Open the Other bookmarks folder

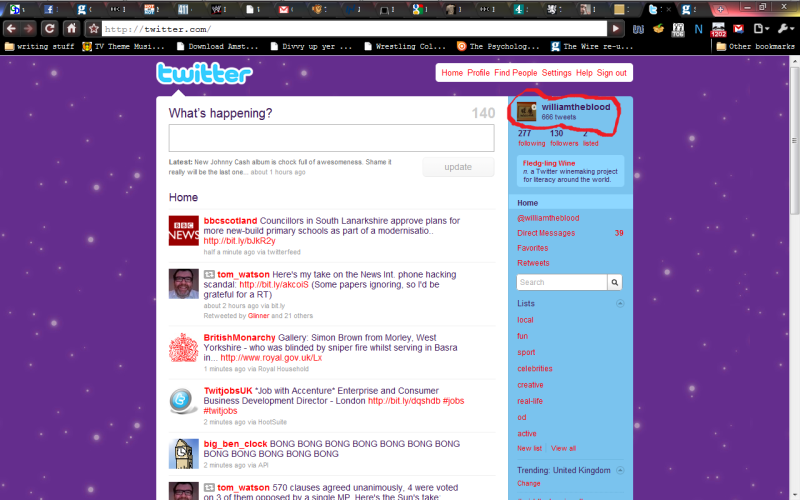[756, 46]
